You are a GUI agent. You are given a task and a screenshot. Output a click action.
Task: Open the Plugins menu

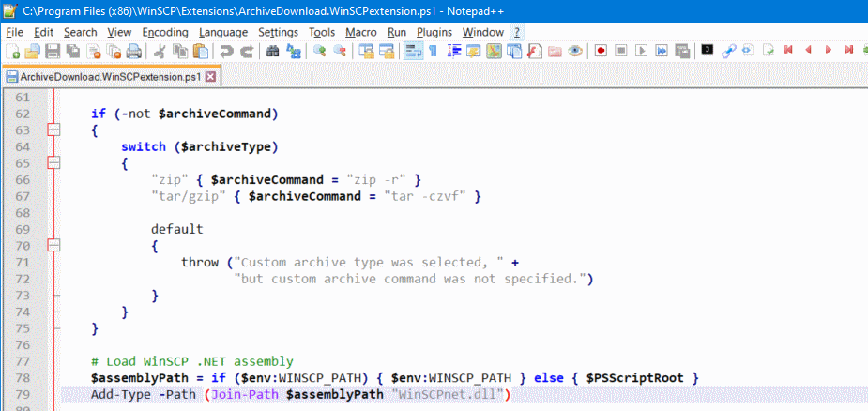click(434, 32)
